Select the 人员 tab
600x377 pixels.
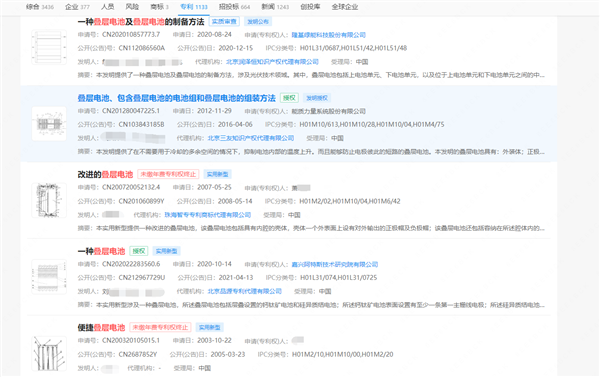coord(108,7)
